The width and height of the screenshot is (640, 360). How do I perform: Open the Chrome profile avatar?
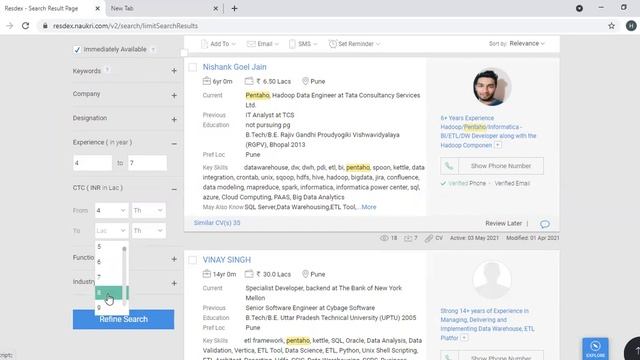(631, 26)
